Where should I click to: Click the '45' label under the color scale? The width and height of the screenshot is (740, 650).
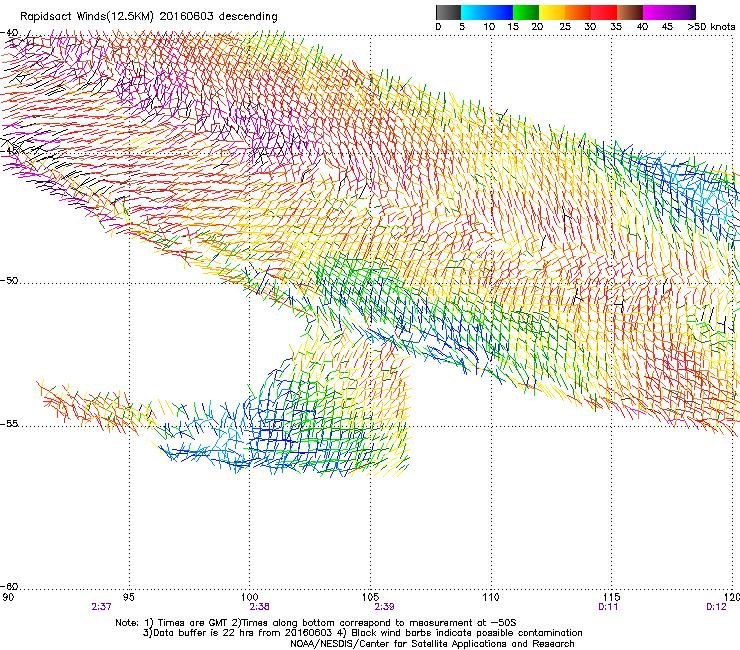[667, 27]
